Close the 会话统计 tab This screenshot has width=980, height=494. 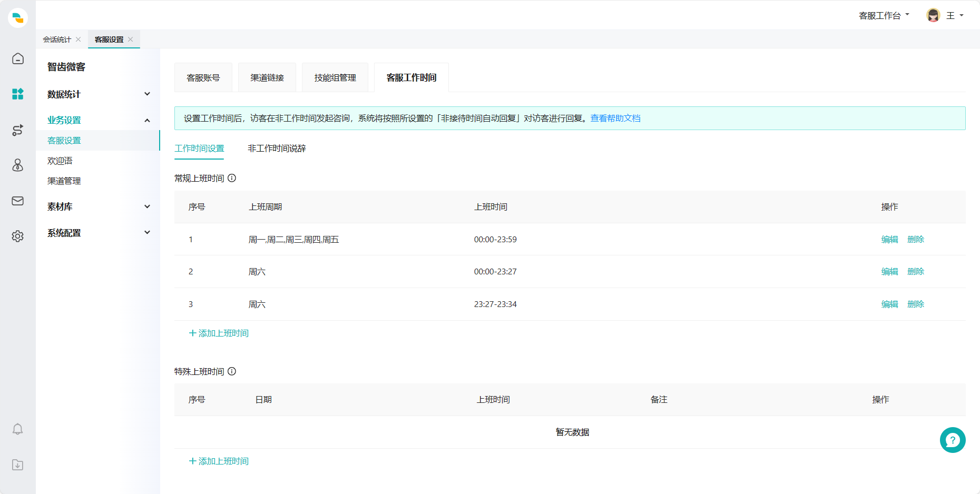[78, 39]
